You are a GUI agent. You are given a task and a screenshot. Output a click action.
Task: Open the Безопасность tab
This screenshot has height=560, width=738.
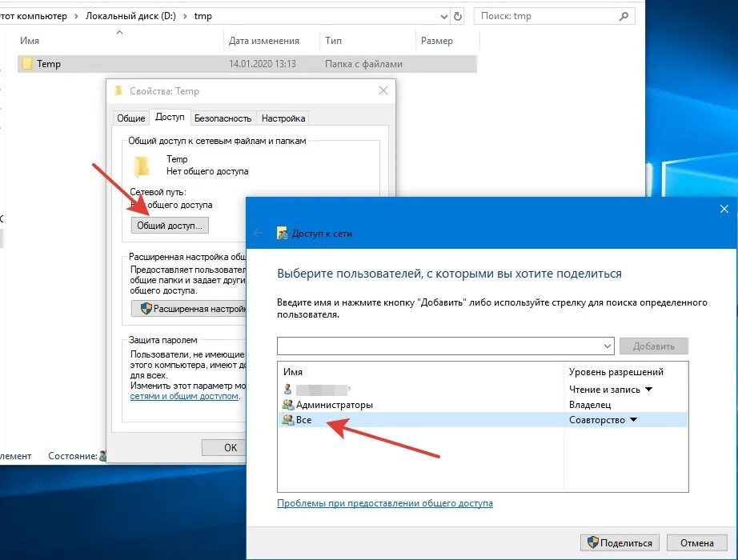click(223, 118)
